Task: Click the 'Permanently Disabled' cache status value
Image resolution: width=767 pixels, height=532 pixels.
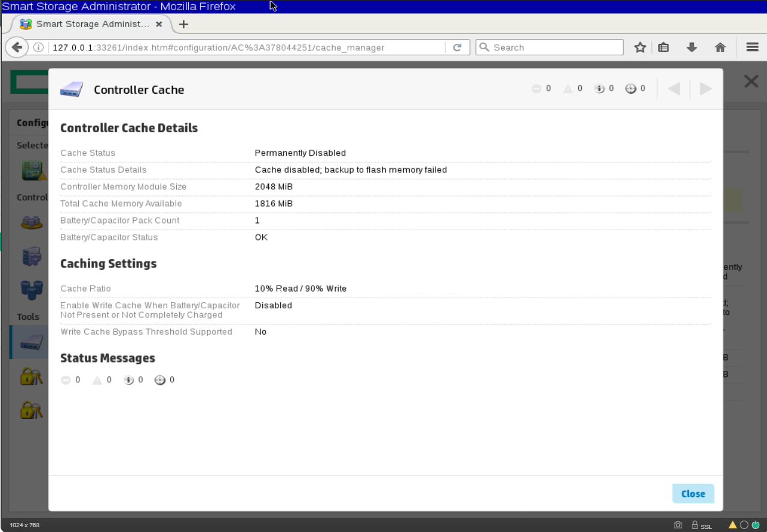Action: point(300,153)
